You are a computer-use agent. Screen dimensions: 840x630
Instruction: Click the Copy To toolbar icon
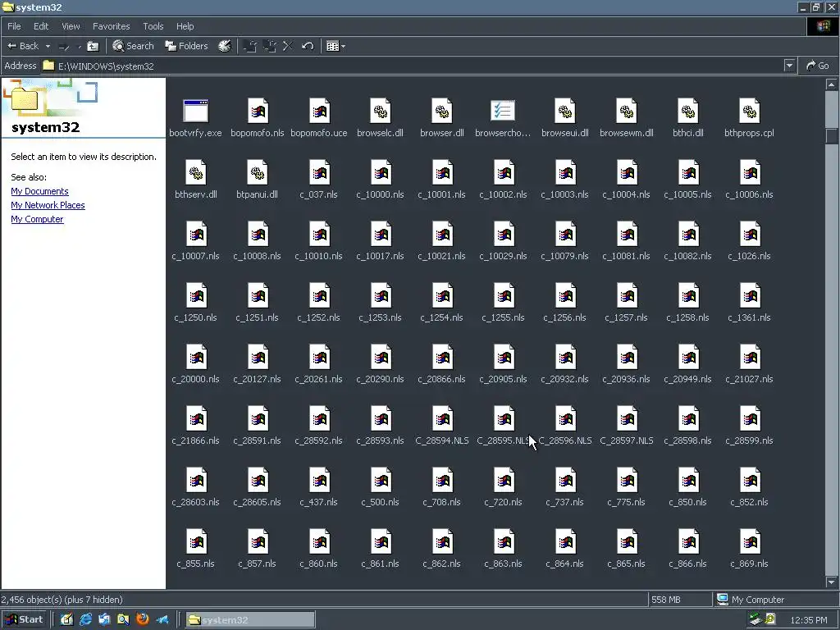click(269, 46)
